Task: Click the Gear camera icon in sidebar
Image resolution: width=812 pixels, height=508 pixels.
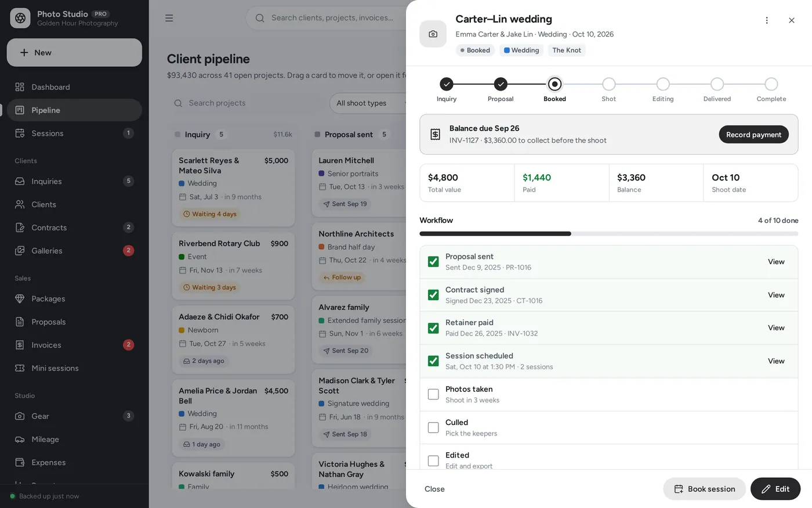Action: click(x=20, y=416)
